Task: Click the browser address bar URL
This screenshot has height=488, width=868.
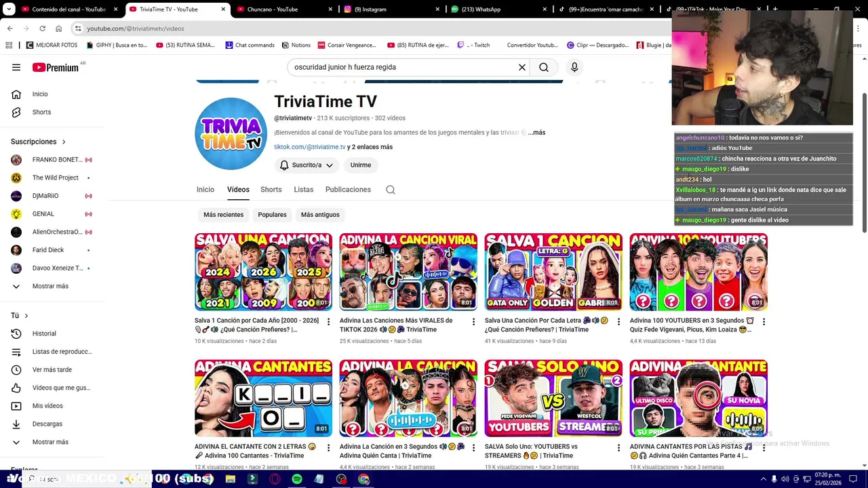Action: [136, 28]
